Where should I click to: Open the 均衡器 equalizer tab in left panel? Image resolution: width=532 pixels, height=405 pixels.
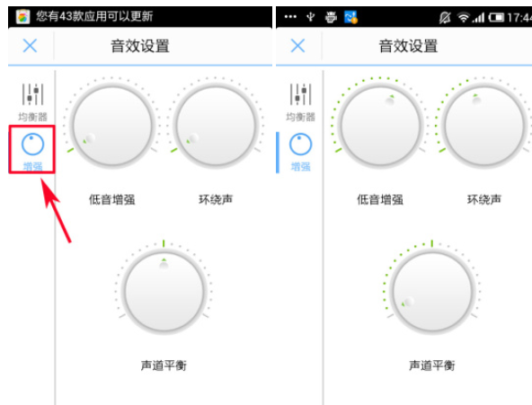click(32, 102)
